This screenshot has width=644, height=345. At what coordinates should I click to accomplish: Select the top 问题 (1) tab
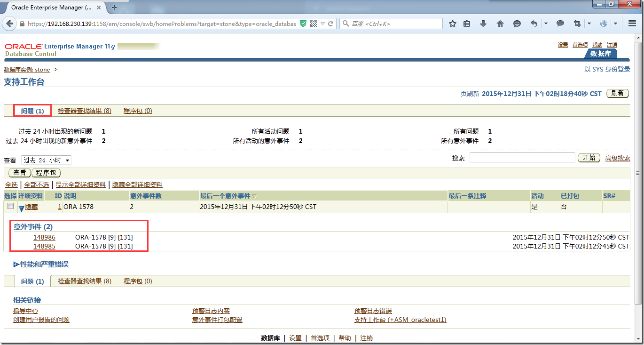pyautogui.click(x=32, y=111)
